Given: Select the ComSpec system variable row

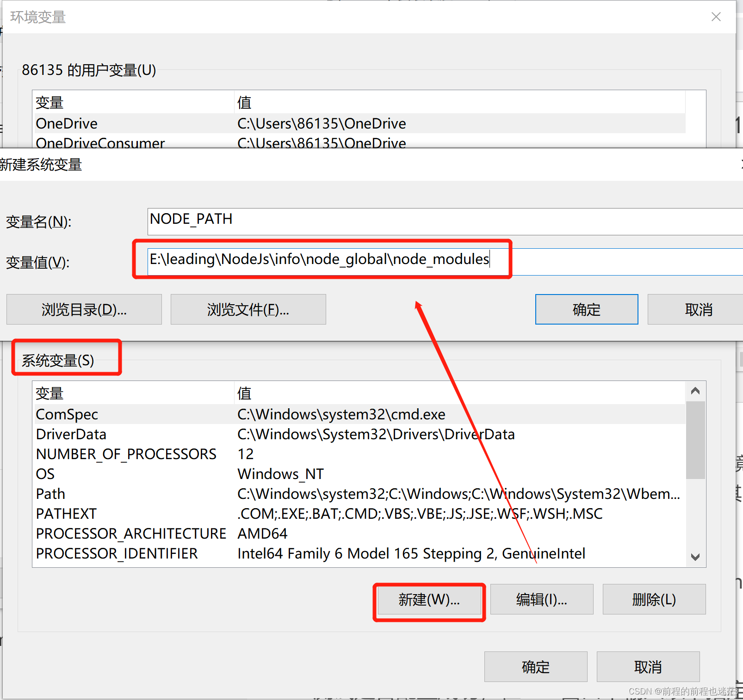Looking at the screenshot, I should point(359,414).
